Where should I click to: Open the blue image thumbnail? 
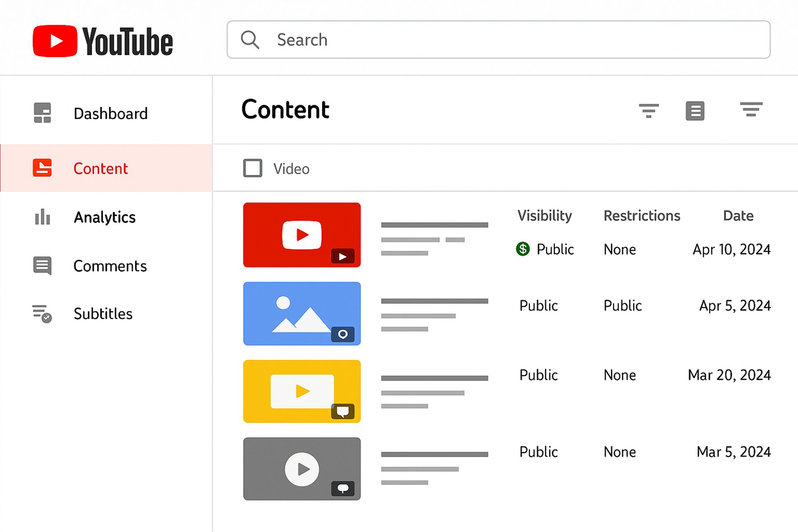click(x=302, y=314)
